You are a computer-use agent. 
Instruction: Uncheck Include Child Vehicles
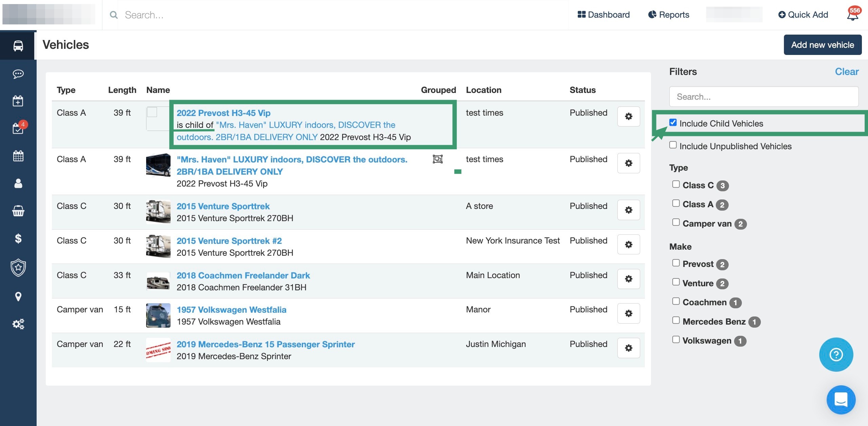(673, 122)
